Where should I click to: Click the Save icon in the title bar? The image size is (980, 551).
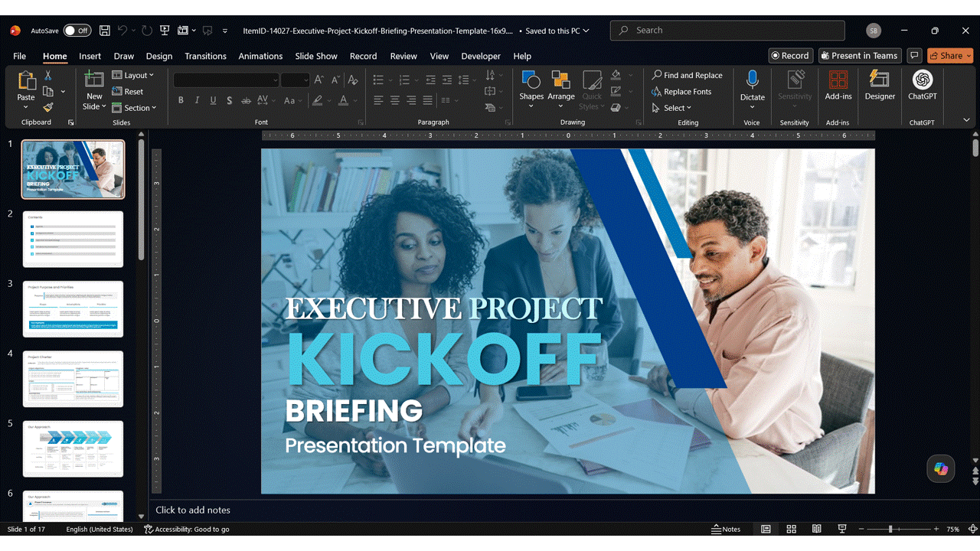tap(105, 31)
